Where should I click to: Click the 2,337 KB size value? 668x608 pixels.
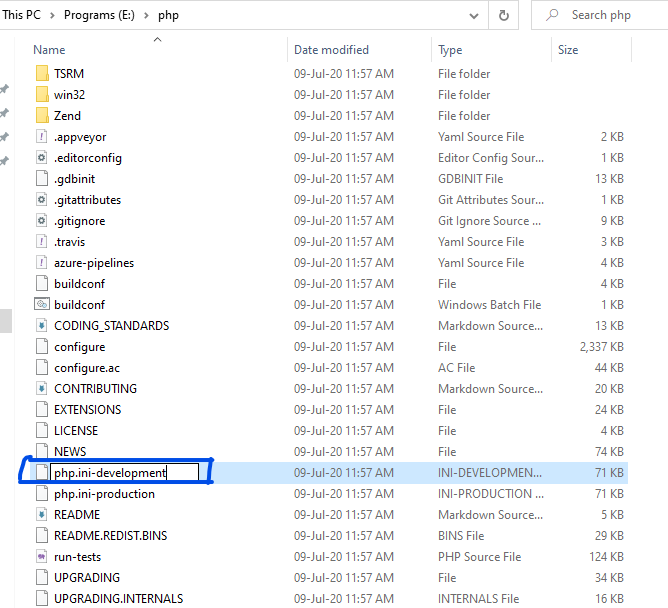coord(602,346)
